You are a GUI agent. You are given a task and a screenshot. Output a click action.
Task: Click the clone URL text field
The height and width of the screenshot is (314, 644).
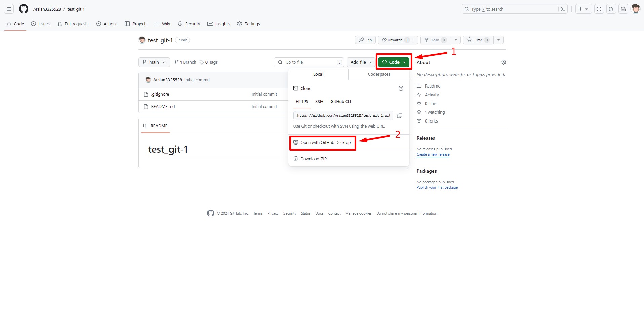point(343,115)
